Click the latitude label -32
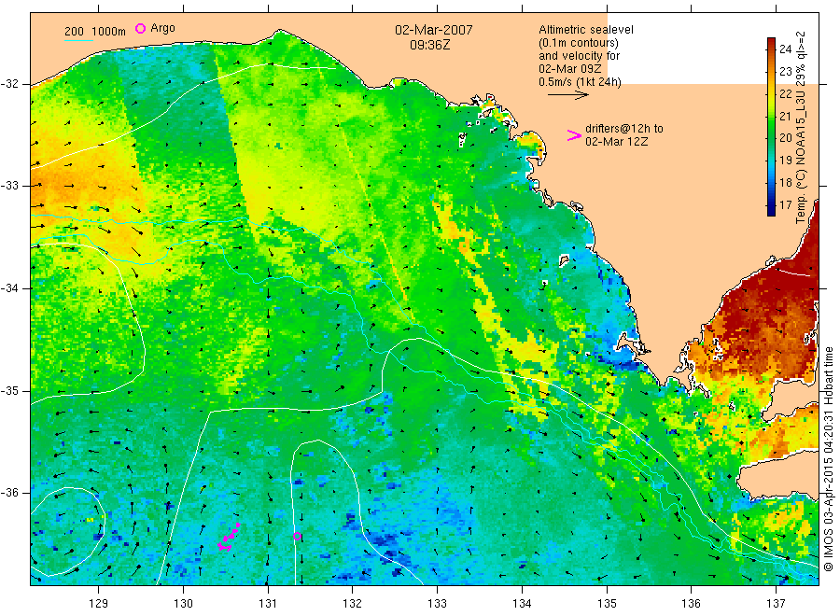 [10, 84]
